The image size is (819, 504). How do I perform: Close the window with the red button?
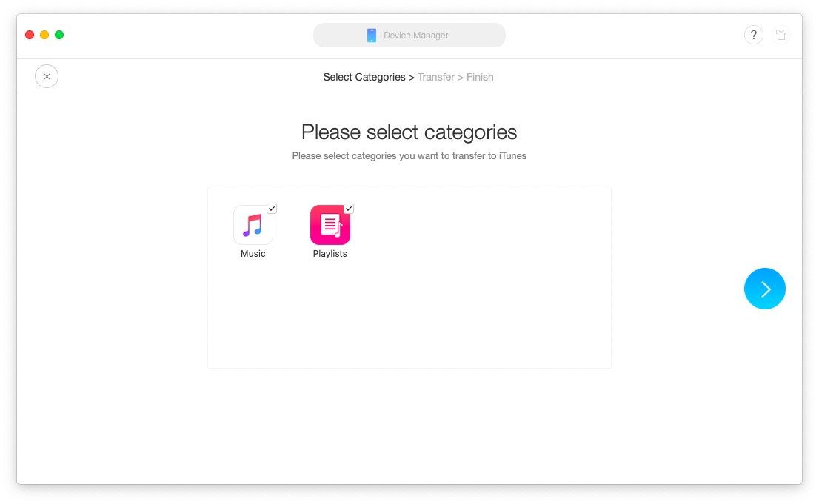click(30, 35)
